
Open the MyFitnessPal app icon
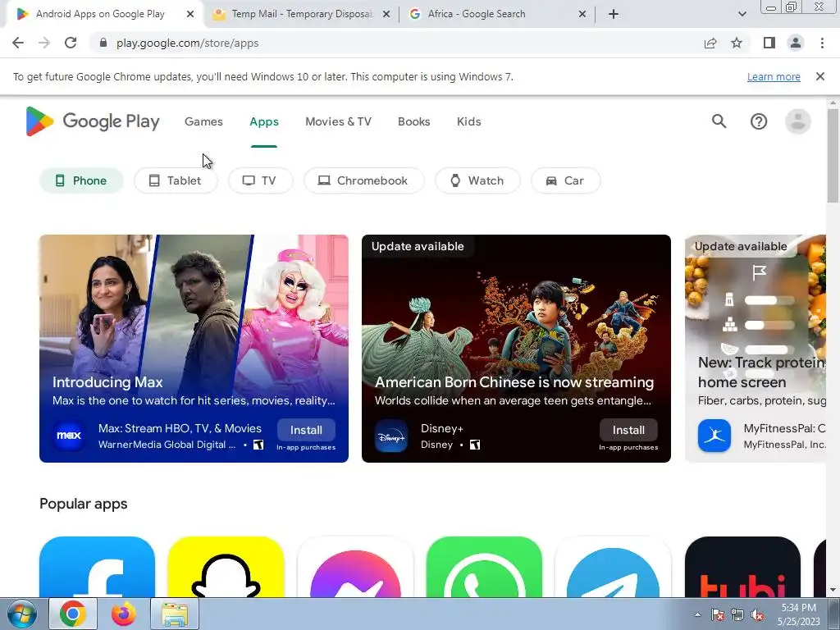[714, 436]
